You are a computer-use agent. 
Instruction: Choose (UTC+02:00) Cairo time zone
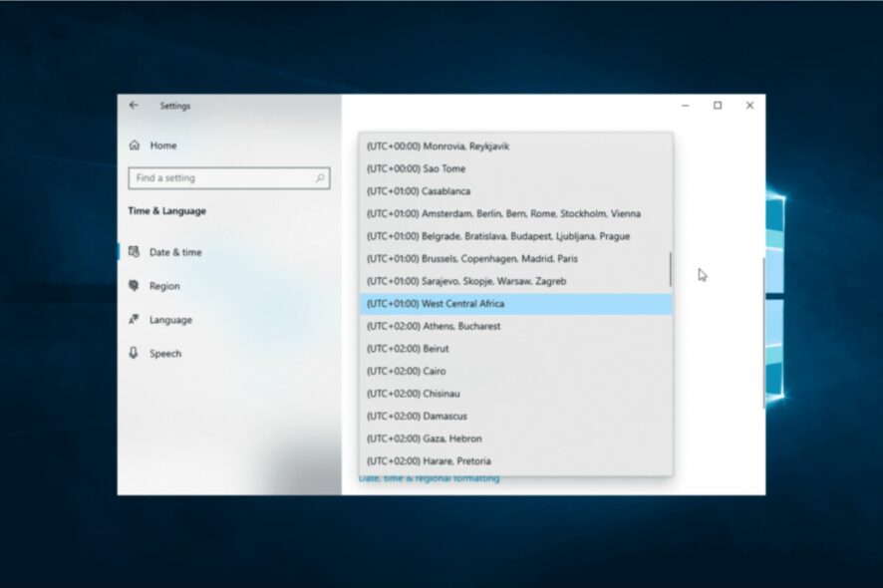pos(515,371)
